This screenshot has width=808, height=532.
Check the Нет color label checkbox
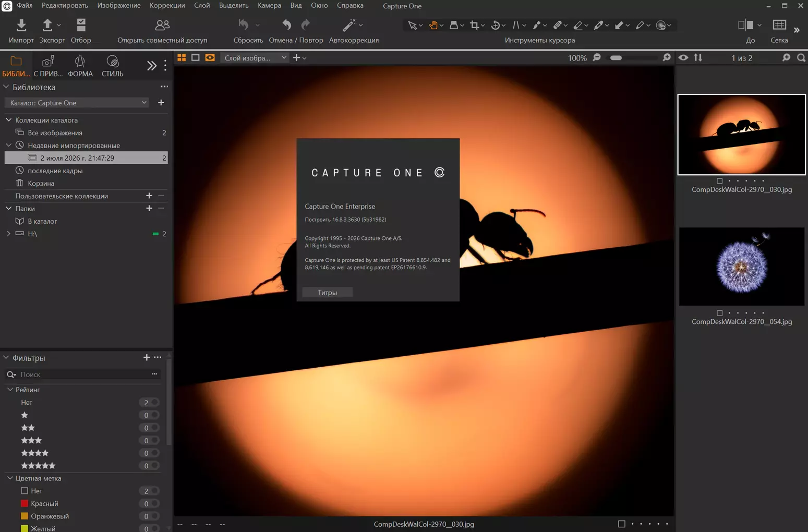coord(24,491)
